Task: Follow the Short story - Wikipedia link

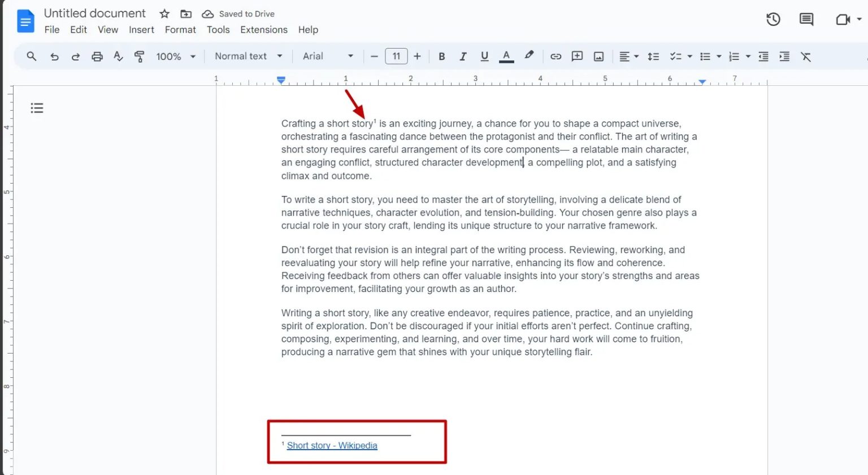Action: [x=332, y=446]
